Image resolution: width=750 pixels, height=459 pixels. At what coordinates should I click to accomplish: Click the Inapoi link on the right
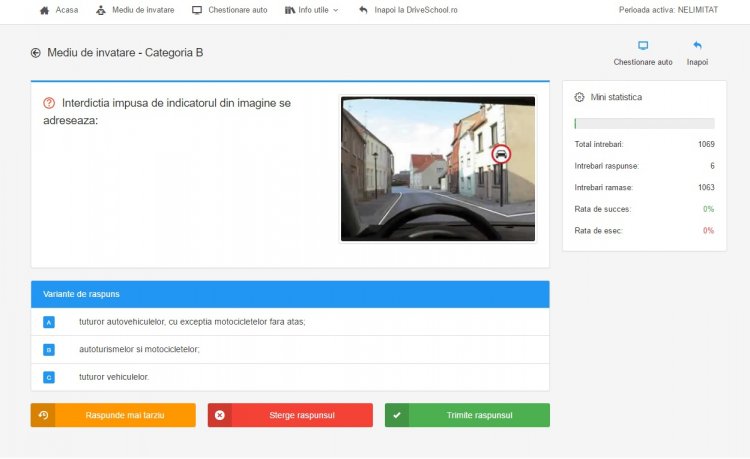pos(697,62)
